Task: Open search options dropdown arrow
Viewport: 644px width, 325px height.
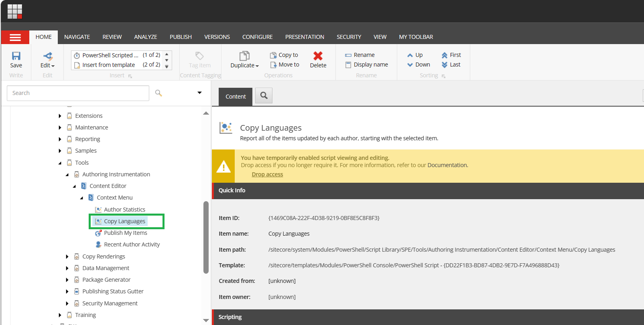Action: coord(199,93)
